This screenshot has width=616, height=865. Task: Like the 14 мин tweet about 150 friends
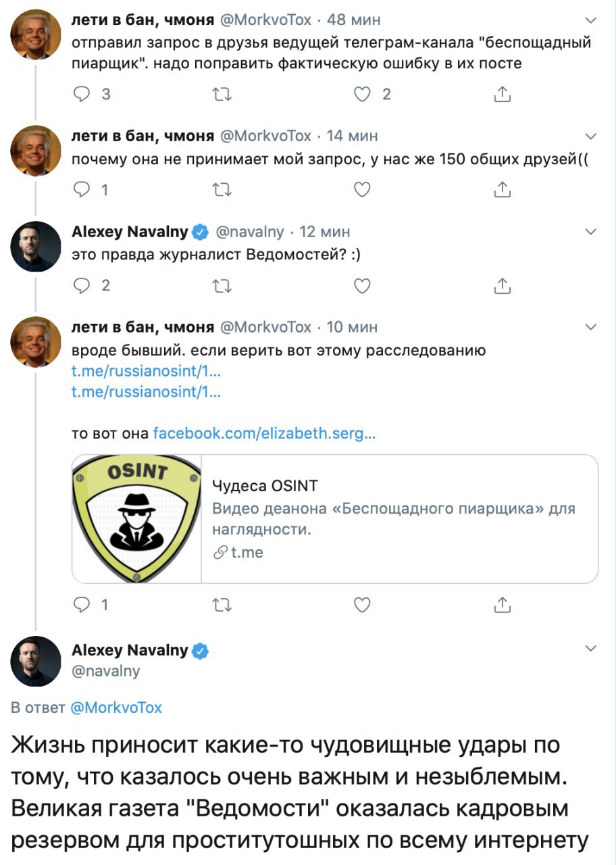click(363, 190)
